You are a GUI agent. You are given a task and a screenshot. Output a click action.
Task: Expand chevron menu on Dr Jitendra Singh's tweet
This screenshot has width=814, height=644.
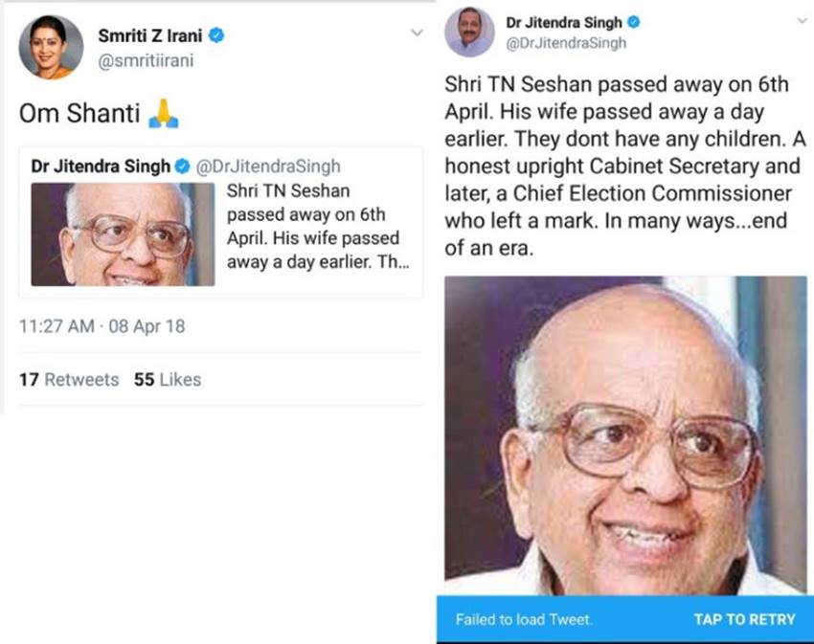pos(802,18)
